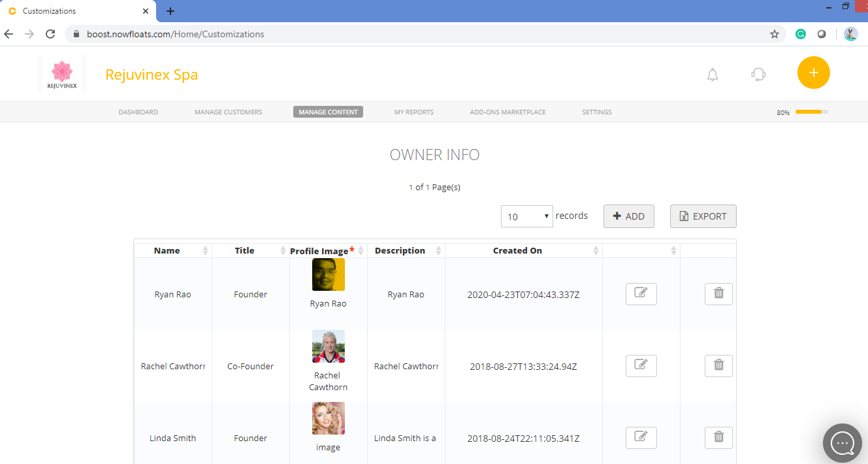This screenshot has width=868, height=464.
Task: Click the Owner Info heading
Action: coord(435,155)
